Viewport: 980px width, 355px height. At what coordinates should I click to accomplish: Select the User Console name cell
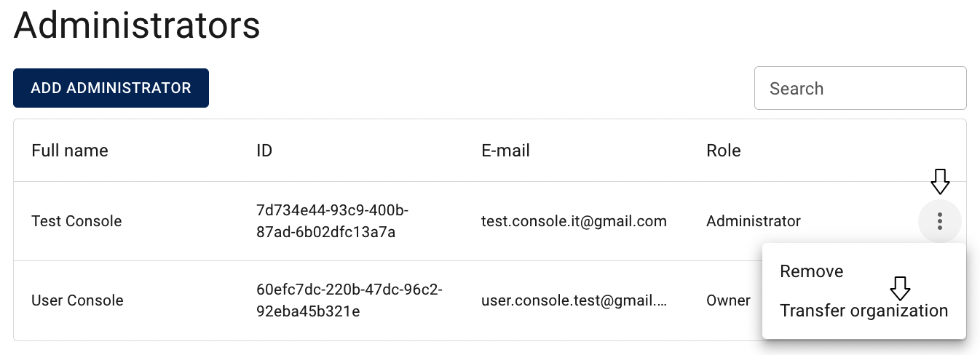(77, 300)
